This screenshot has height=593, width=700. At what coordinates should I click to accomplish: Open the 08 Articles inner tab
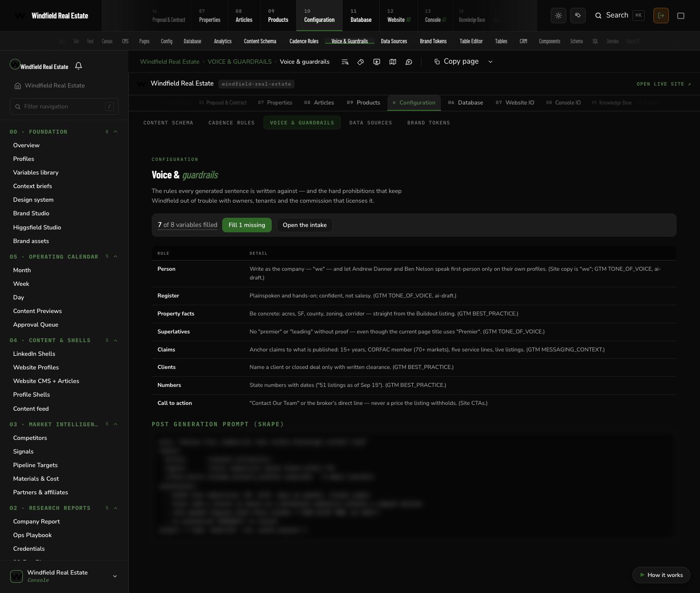pos(319,103)
